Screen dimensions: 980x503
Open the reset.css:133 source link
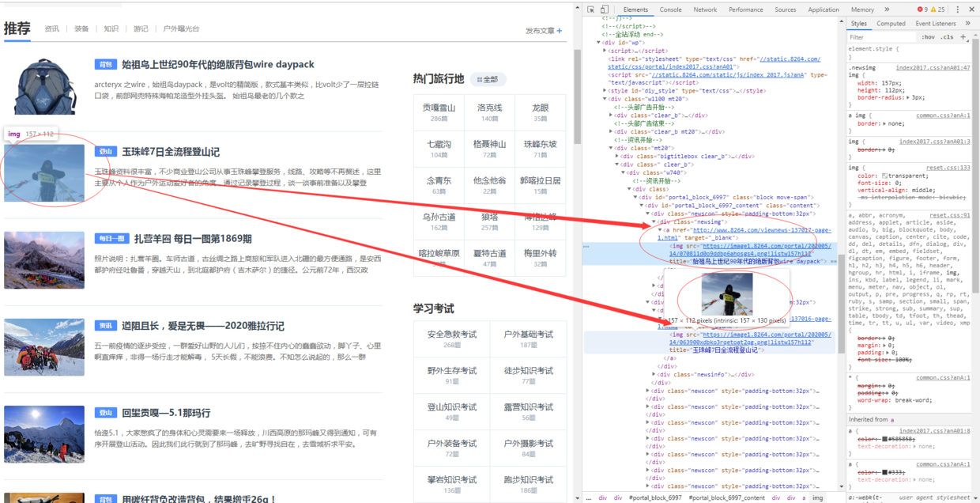point(949,168)
